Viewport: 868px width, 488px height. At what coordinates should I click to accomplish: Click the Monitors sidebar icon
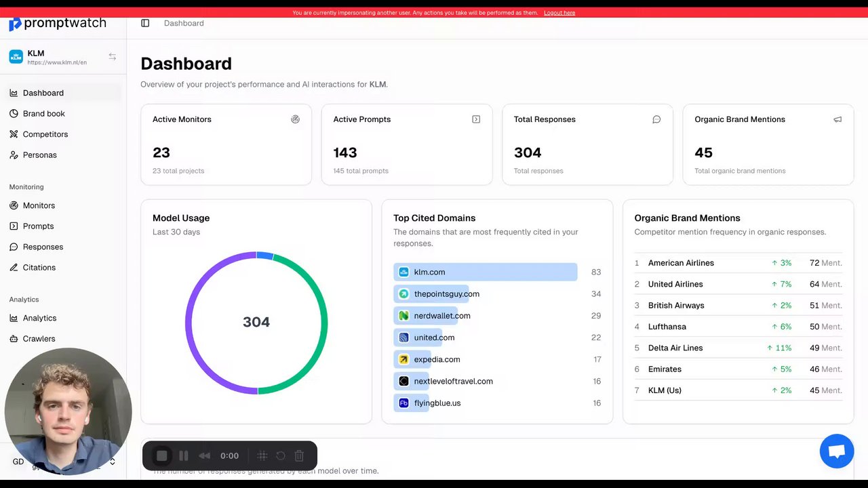14,205
